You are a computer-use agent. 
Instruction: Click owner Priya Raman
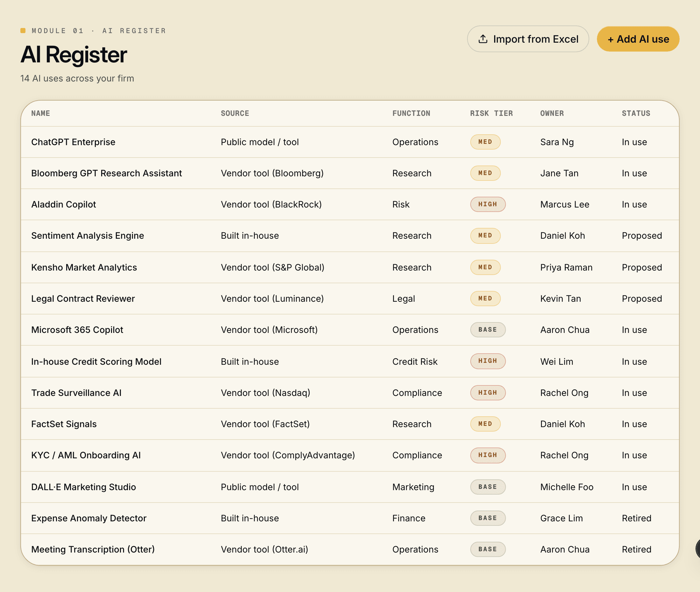pyautogui.click(x=566, y=267)
